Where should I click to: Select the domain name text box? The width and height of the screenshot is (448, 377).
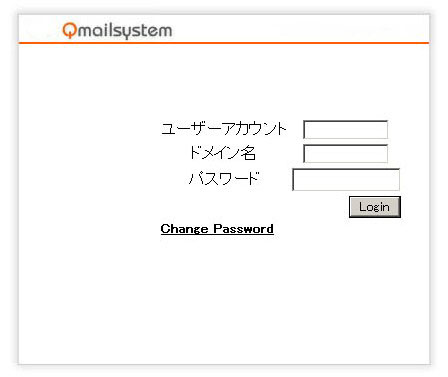[345, 154]
